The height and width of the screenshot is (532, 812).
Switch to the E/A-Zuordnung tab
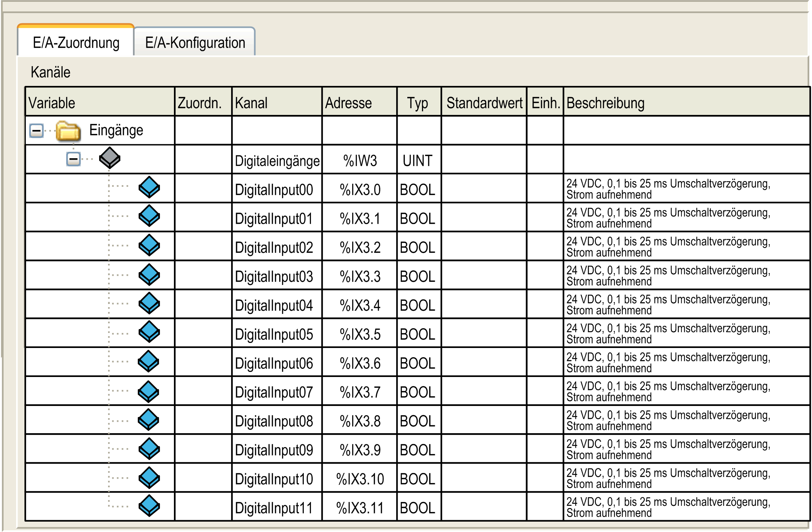[x=76, y=40]
